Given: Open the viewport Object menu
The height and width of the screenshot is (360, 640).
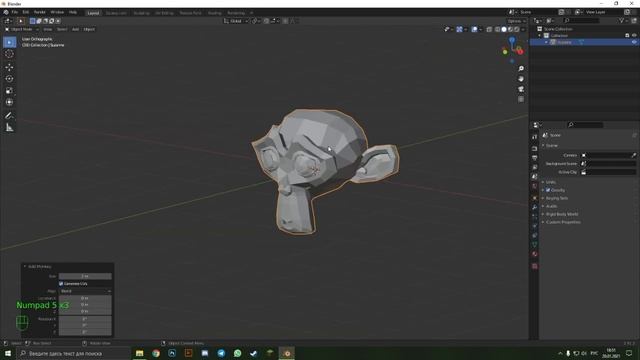Looking at the screenshot, I should (89, 29).
